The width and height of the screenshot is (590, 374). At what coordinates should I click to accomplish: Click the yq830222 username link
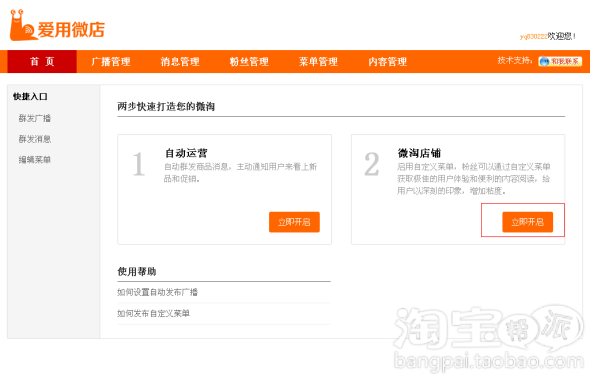tap(534, 36)
